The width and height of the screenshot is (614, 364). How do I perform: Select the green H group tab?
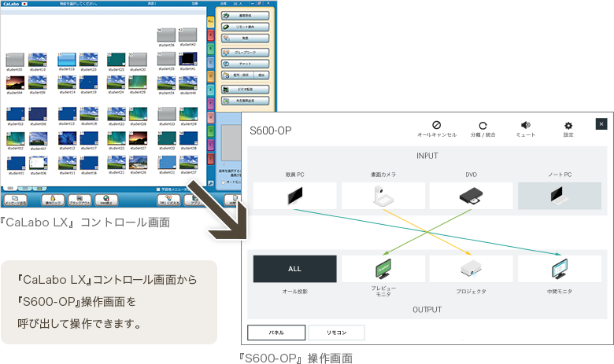tap(211, 131)
